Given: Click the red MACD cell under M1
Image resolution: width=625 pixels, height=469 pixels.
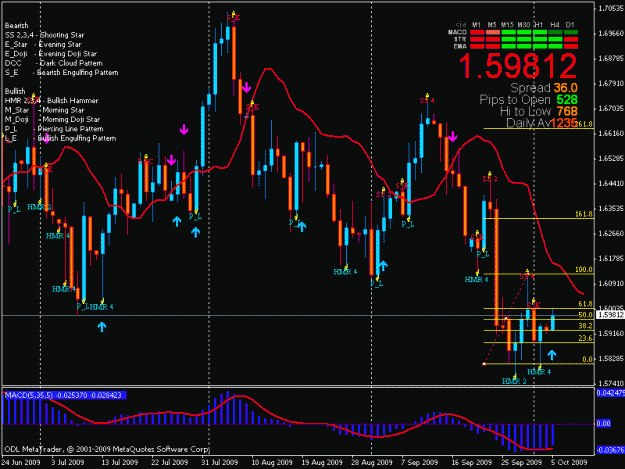Looking at the screenshot, I should pyautogui.click(x=477, y=32).
